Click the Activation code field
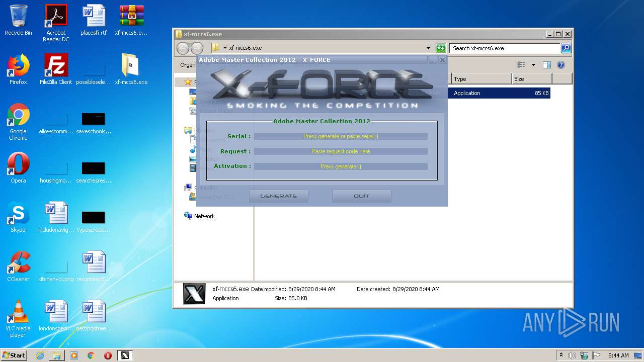The image size is (644, 362). (341, 166)
